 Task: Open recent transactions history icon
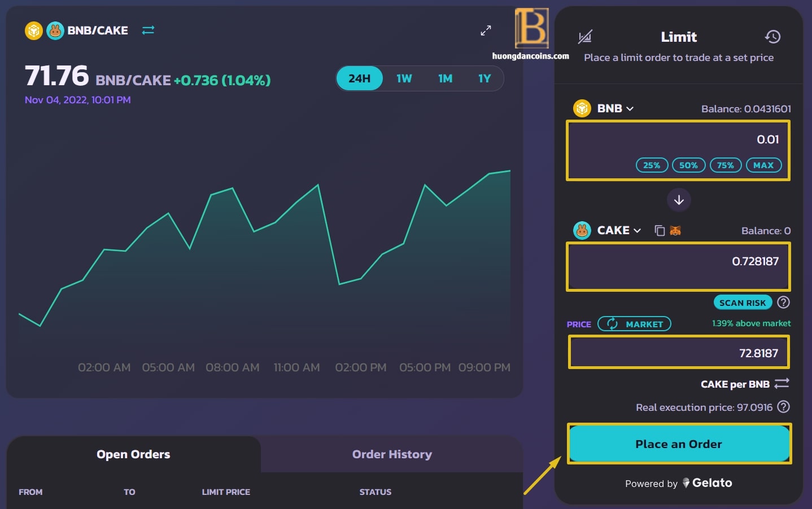pos(772,37)
